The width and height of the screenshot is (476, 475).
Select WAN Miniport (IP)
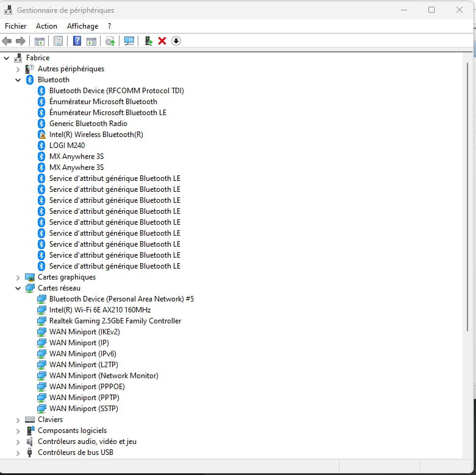[79, 343]
